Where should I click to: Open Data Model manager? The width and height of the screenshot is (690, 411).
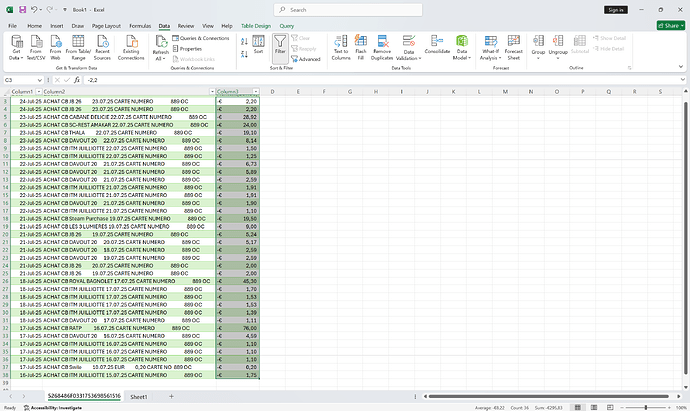[462, 48]
